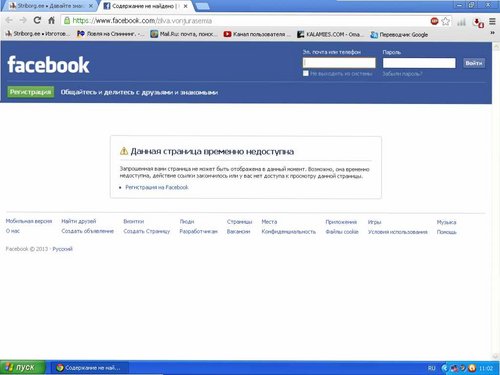Viewport: 500px width, 375px height.
Task: Open Мобильная версия footer link
Action: tap(29, 221)
